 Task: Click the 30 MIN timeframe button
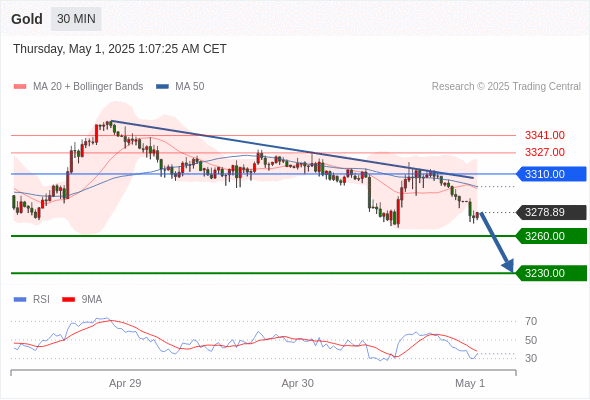(x=76, y=19)
